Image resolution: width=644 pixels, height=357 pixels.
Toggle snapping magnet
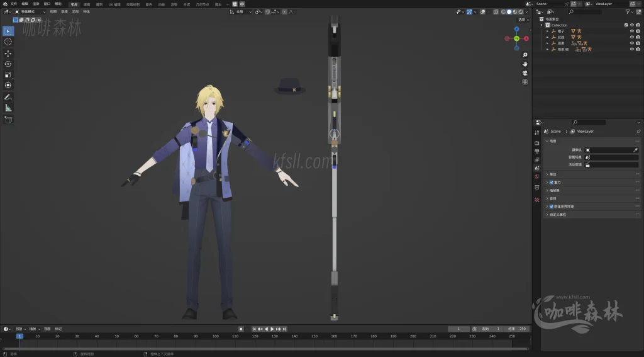[268, 12]
